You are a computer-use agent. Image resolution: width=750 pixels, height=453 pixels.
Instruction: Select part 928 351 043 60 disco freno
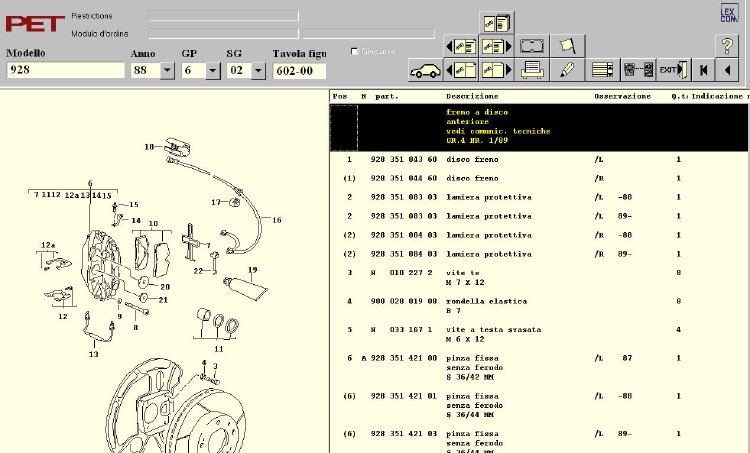(539, 159)
